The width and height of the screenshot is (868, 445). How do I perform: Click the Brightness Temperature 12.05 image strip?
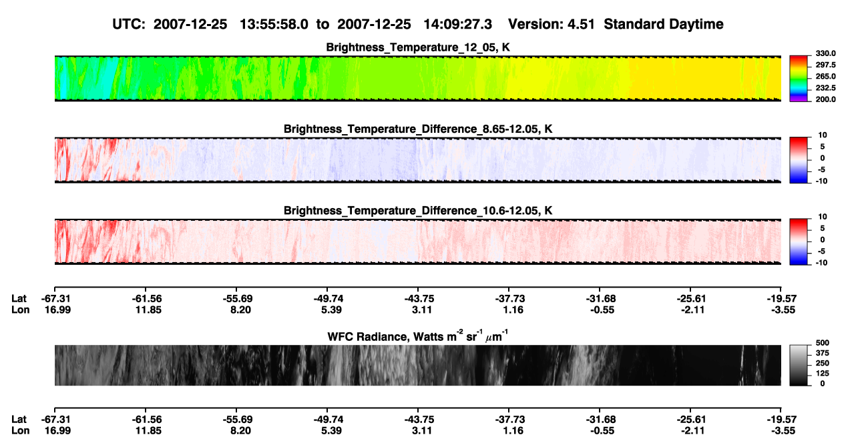point(418,79)
